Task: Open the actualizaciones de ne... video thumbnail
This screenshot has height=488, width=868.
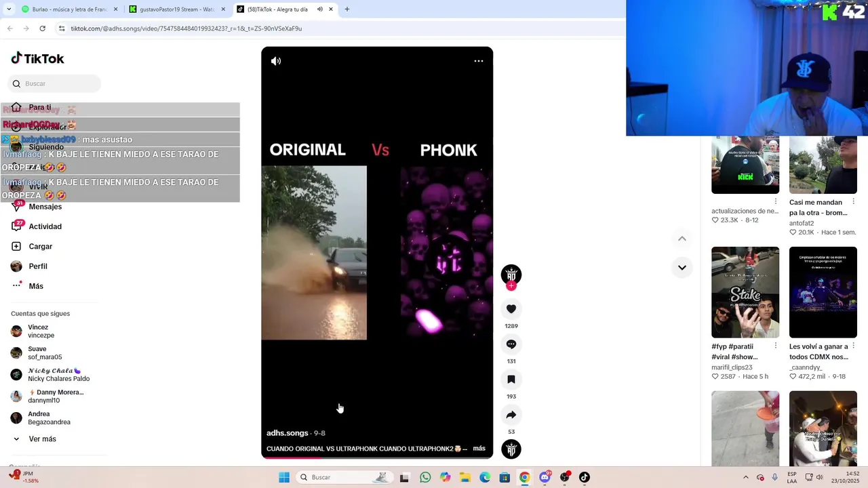Action: click(745, 165)
